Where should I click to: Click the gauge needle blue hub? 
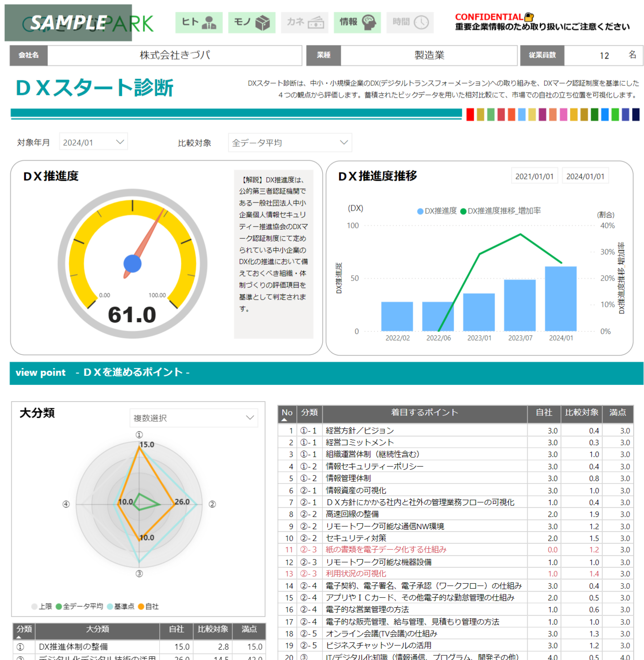tap(133, 264)
